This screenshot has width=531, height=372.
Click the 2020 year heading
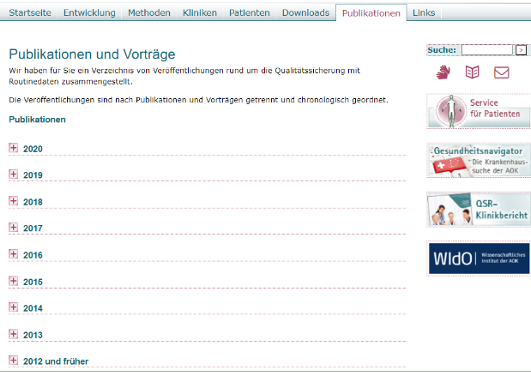[33, 149]
